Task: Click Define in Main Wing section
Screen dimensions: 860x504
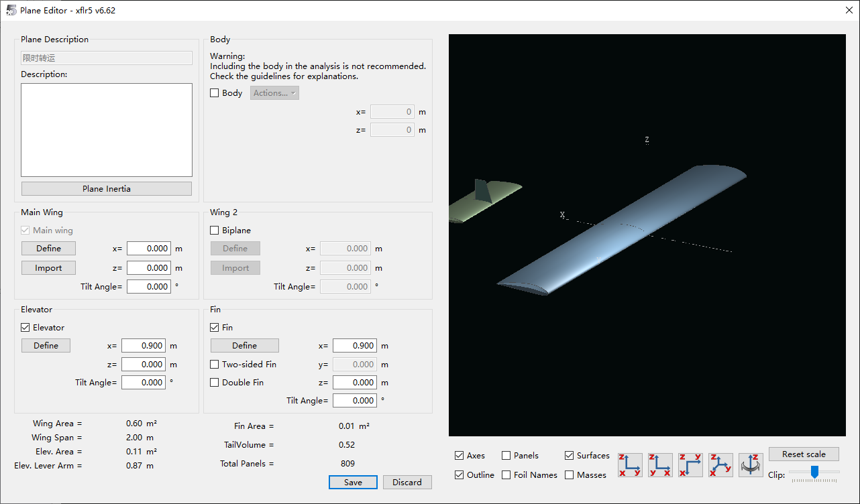Action: (48, 249)
